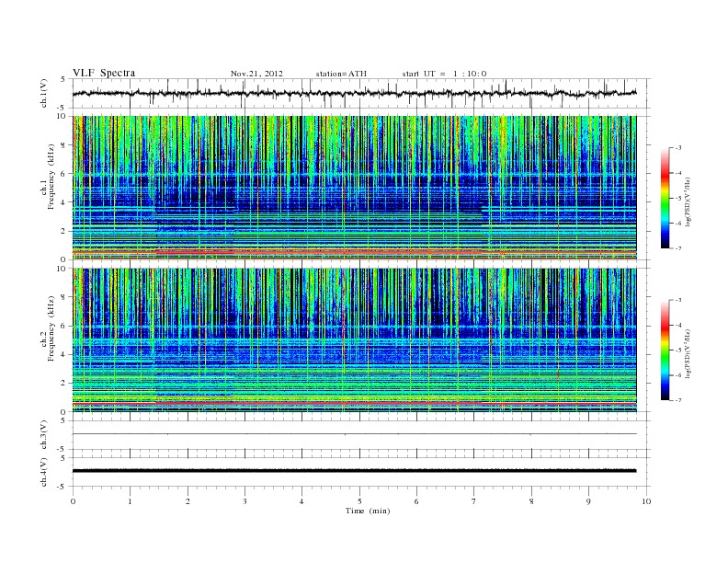Click the "8" kHz tick of ch.1 spectrogram
The width and height of the screenshot is (728, 563).
click(x=63, y=145)
